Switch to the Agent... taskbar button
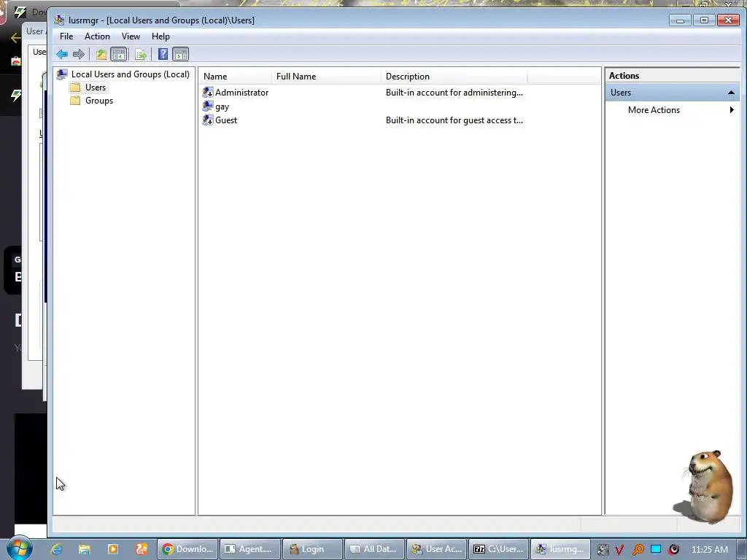 click(x=250, y=549)
